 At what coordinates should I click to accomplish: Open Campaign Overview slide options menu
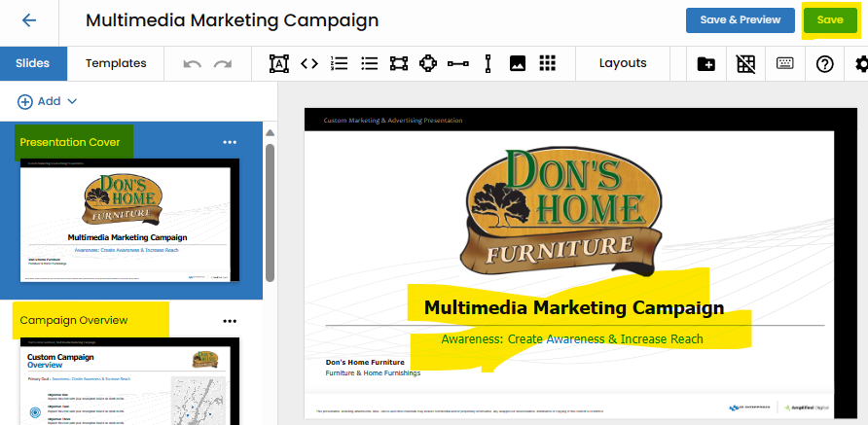tap(230, 321)
